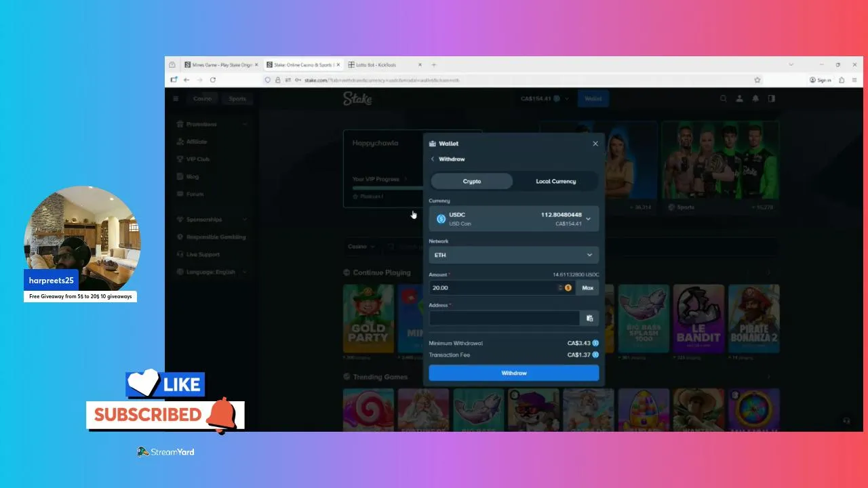
Task: Expand the Language: English selector
Action: point(212,272)
